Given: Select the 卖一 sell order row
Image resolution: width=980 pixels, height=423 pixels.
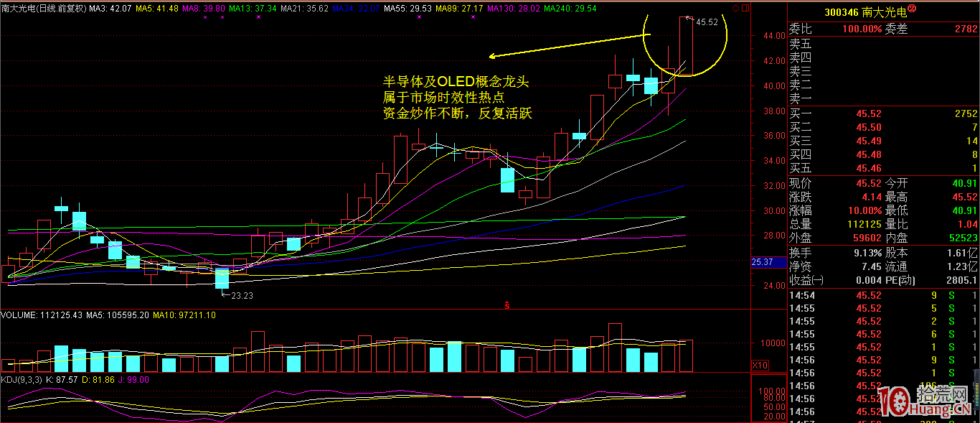Looking at the screenshot, I should [884, 98].
